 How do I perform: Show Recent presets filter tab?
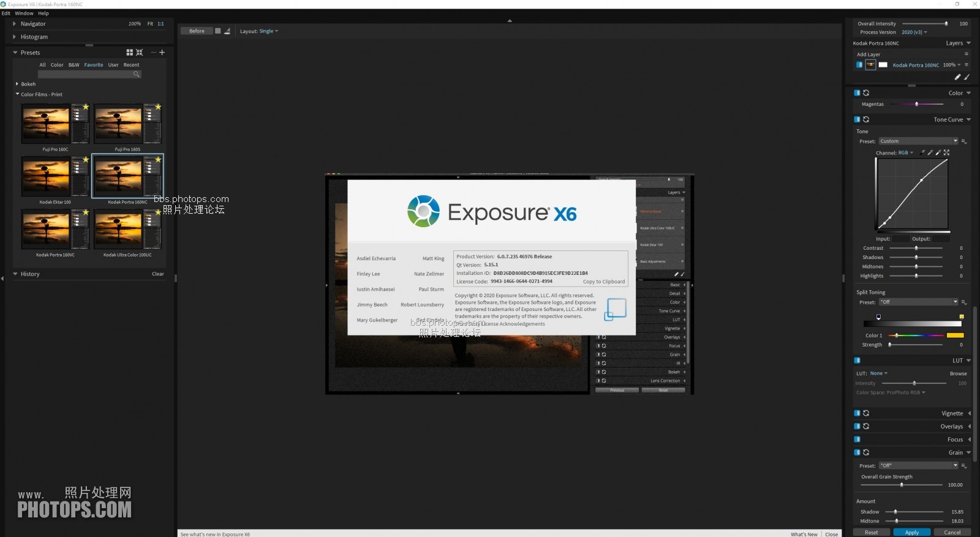[131, 65]
